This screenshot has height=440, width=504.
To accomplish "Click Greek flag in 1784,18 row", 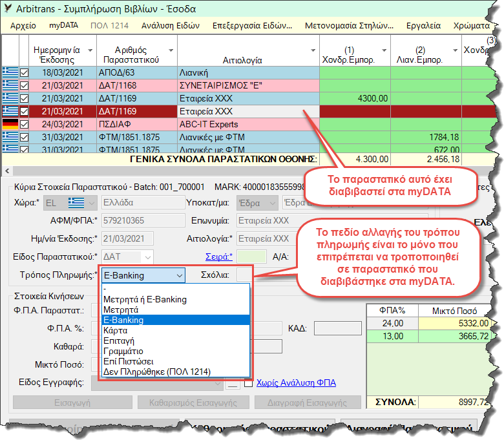I will tap(10, 137).
